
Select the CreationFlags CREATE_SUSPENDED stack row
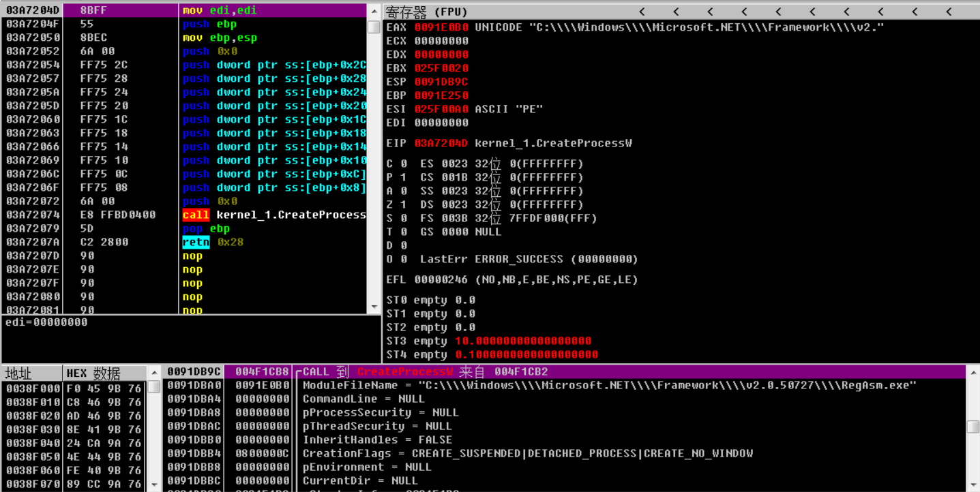[x=528, y=453]
